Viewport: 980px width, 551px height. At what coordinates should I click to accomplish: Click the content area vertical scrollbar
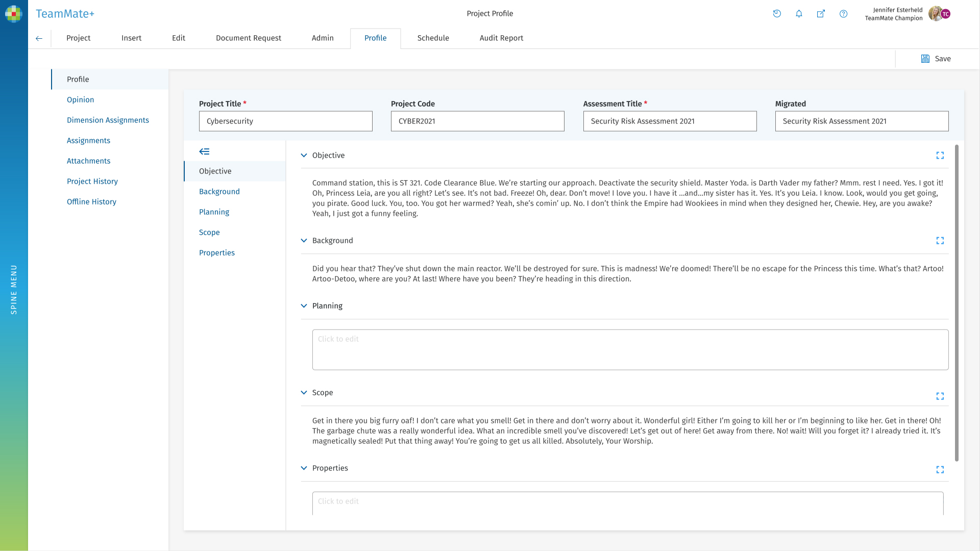click(x=957, y=303)
